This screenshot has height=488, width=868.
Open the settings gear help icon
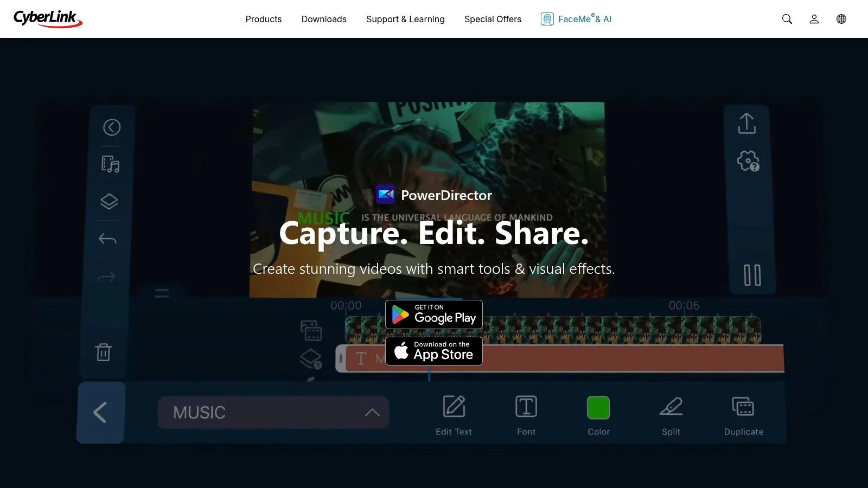tap(748, 161)
